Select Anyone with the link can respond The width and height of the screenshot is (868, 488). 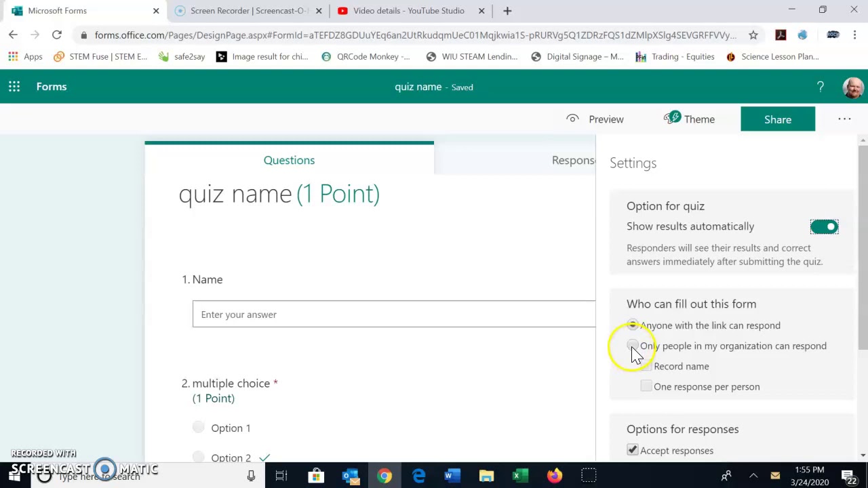point(633,325)
